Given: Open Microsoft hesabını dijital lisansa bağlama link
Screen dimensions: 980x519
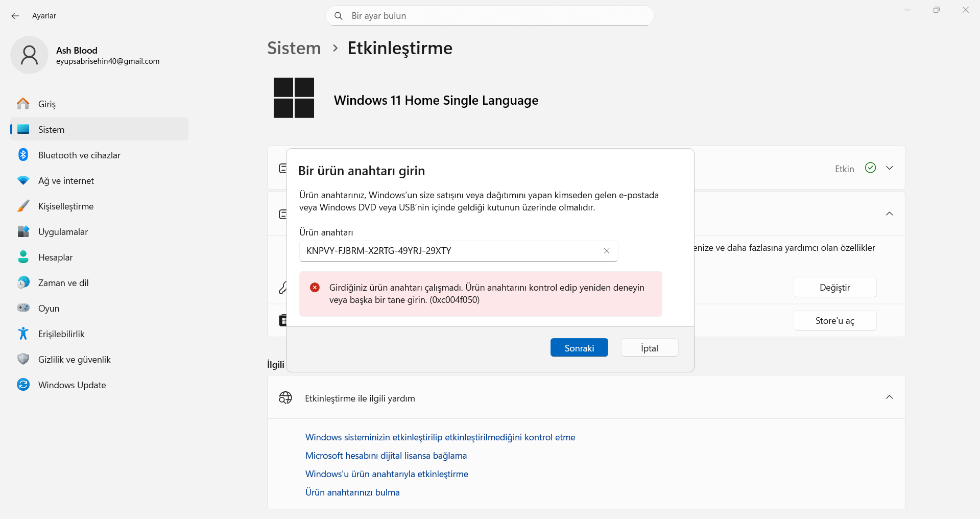Looking at the screenshot, I should [386, 456].
